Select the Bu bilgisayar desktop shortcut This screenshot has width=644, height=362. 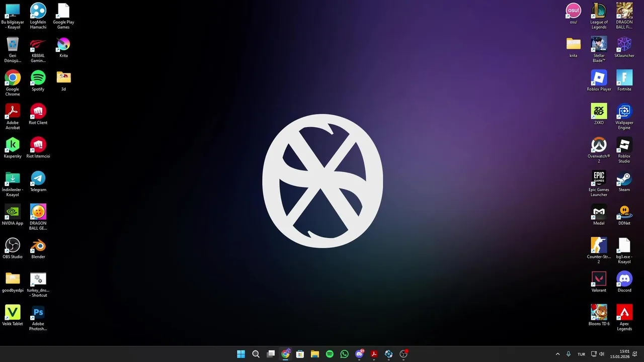[13, 16]
